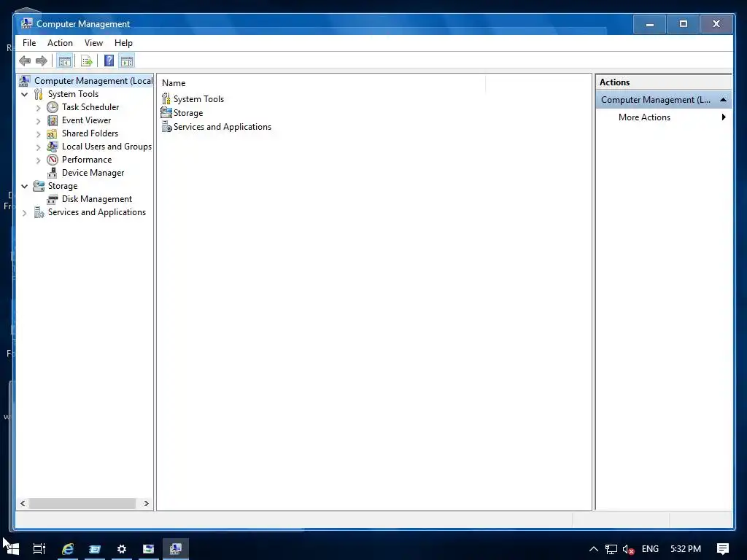
Task: Click Services and Applications text in list
Action: tap(222, 127)
